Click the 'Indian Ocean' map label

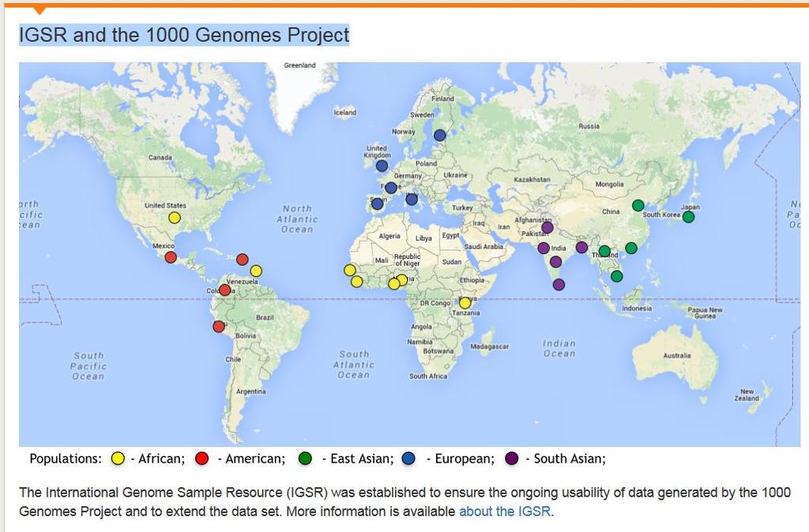point(559,348)
